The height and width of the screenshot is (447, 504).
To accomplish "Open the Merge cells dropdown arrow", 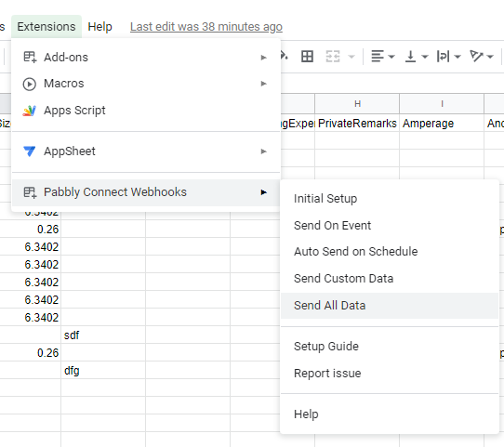I will coord(352,57).
